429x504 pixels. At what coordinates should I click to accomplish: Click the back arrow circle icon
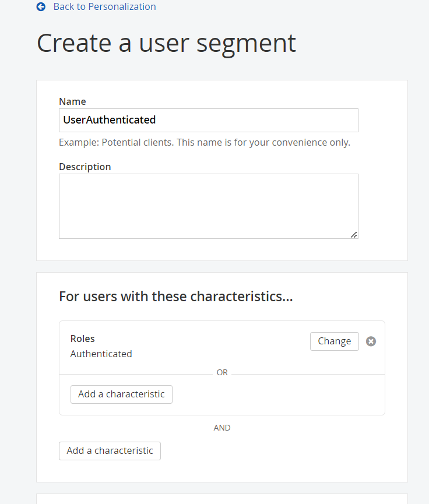(x=41, y=7)
